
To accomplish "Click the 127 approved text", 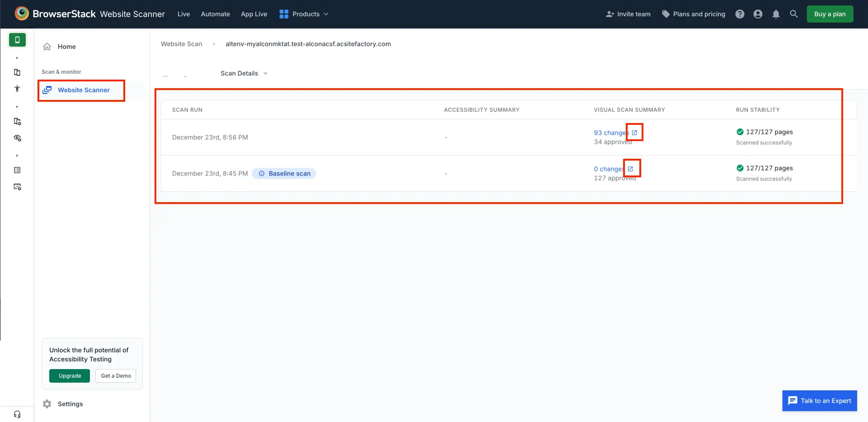I will click(615, 178).
